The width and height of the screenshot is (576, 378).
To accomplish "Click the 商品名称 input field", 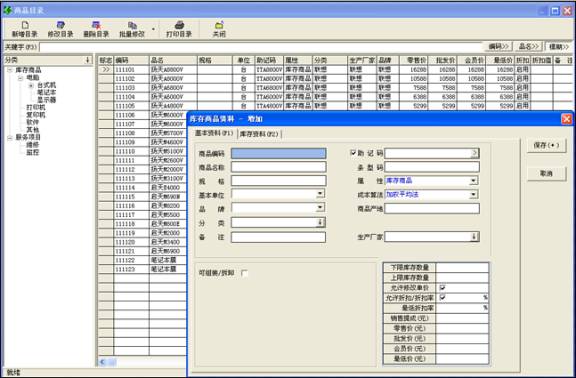I will coord(278,167).
